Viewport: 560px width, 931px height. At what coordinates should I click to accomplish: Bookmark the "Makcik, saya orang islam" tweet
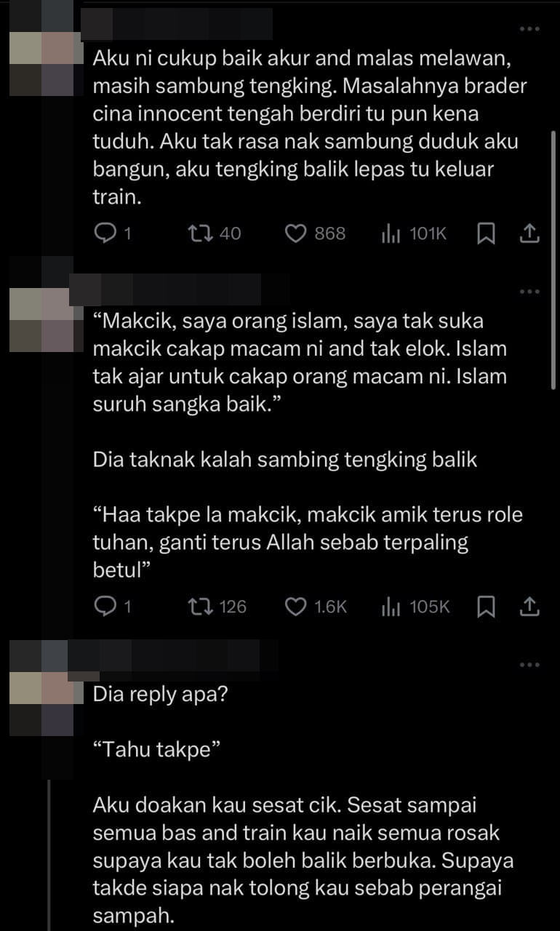click(487, 606)
